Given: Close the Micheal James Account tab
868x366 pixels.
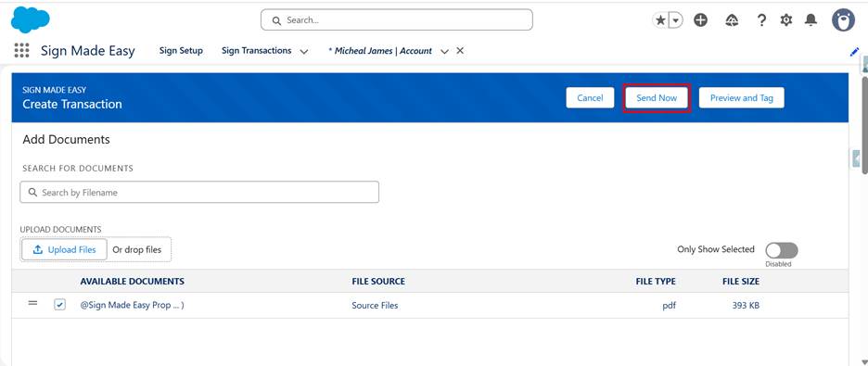Looking at the screenshot, I should (459, 51).
